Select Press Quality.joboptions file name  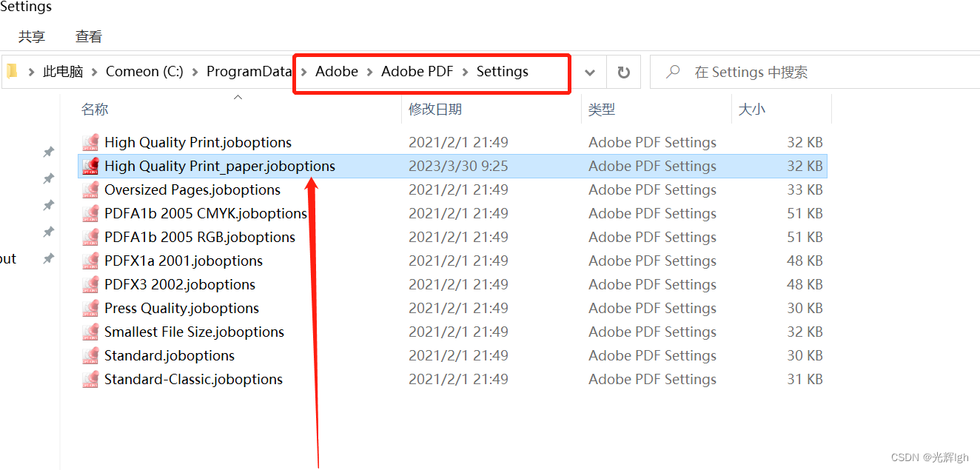coord(181,308)
